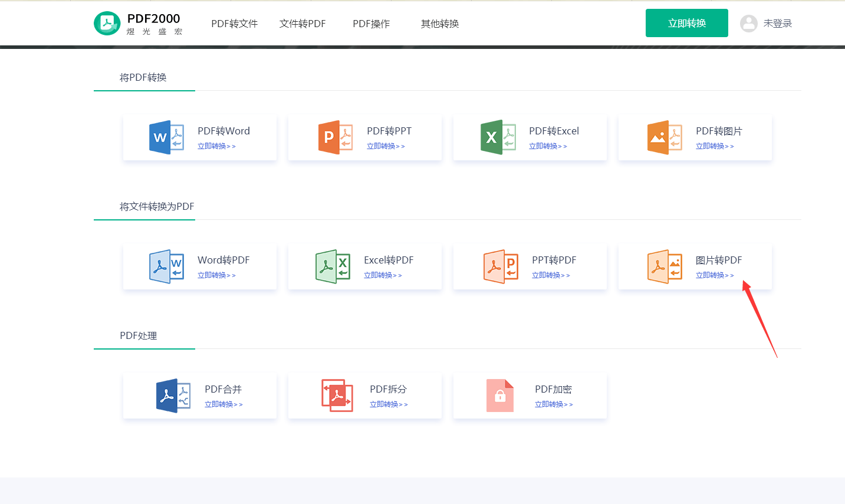Open the PDF操作 menu
Image resolution: width=845 pixels, height=504 pixels.
371,24
